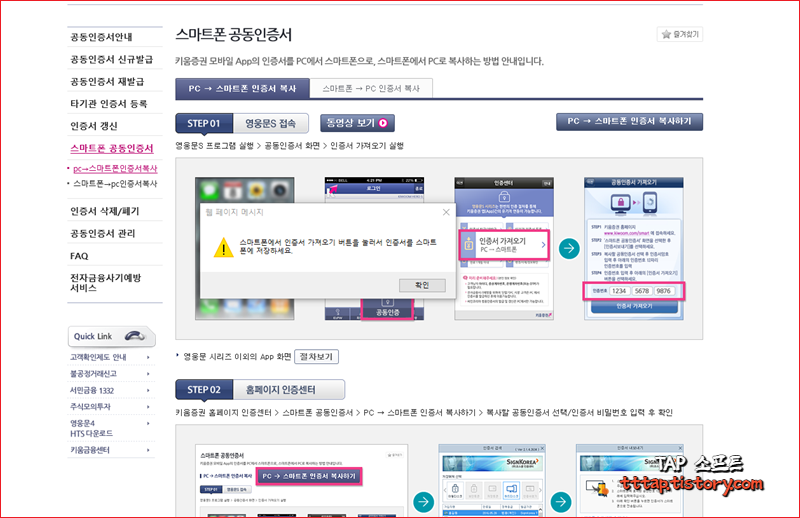
Task: Click the first teal arrow in STEP 02 gallery
Action: [x=423, y=502]
